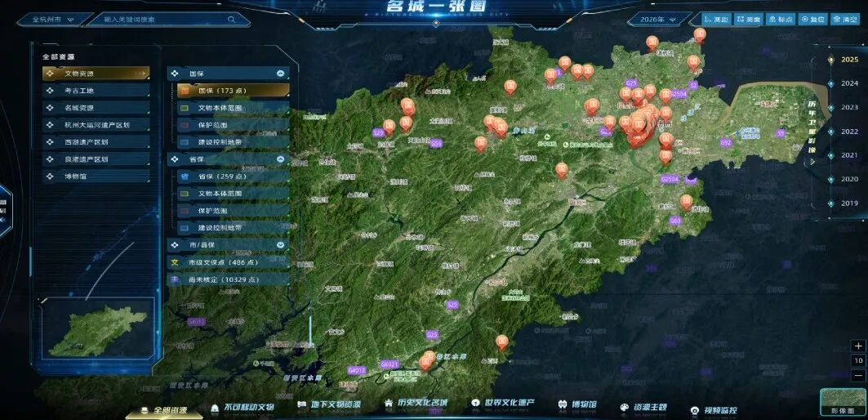Viewport: 868px width, 420px height.
Task: Click the purple G6021 highway badge
Action: (x=389, y=364)
